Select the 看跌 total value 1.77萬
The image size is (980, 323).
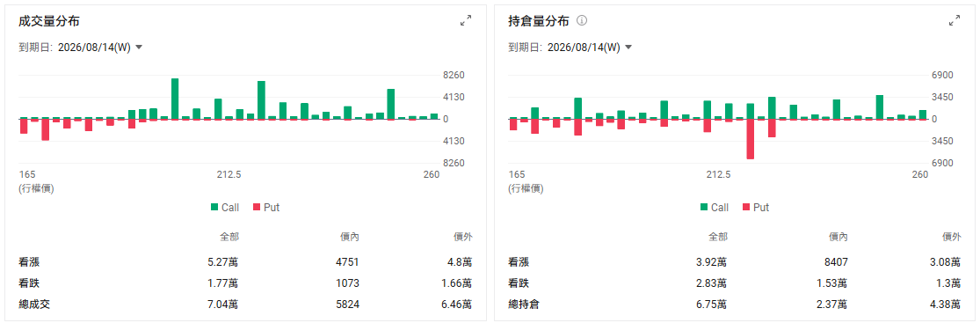(222, 283)
